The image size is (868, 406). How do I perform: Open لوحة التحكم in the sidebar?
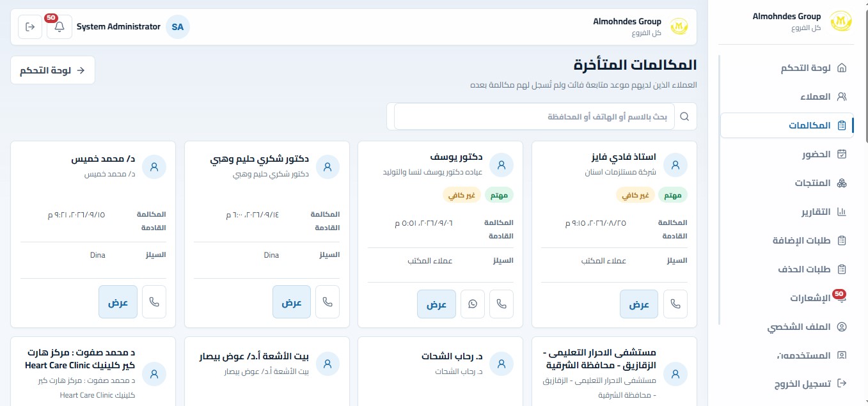pyautogui.click(x=786, y=68)
